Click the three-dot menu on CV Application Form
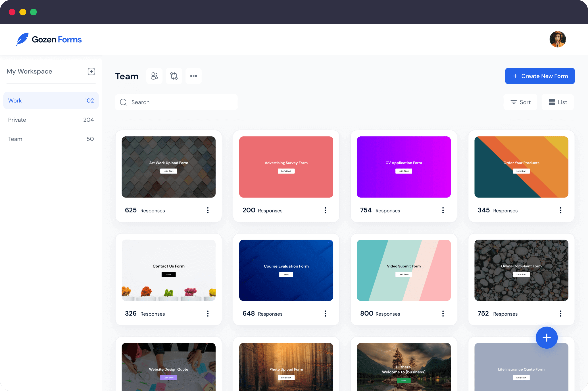This screenshot has height=391, width=588. (443, 210)
